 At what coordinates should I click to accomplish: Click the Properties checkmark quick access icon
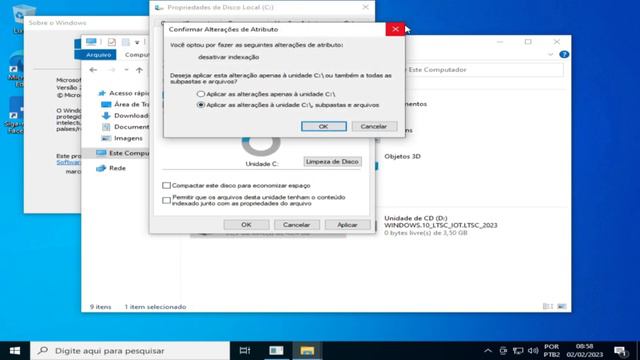(111, 42)
